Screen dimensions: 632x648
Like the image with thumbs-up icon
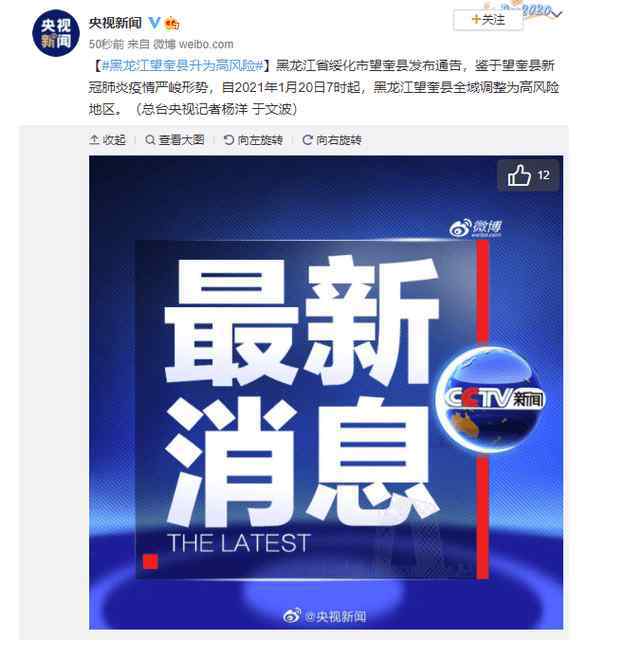tap(519, 175)
